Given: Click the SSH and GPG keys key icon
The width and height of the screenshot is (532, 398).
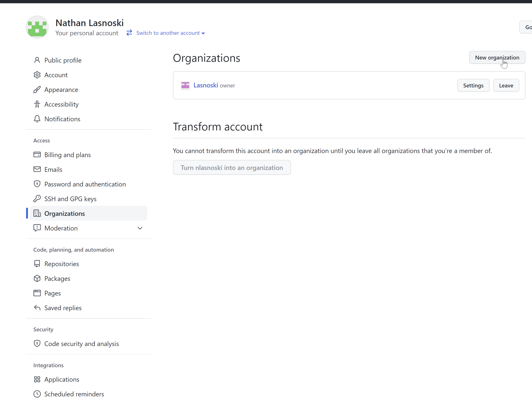Looking at the screenshot, I should [x=37, y=199].
